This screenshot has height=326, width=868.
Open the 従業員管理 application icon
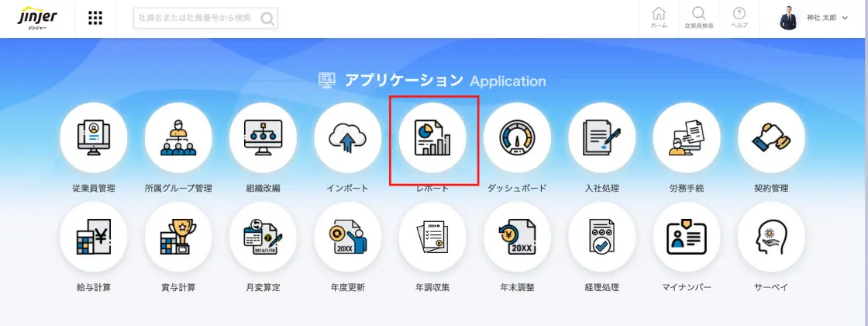pyautogui.click(x=94, y=137)
